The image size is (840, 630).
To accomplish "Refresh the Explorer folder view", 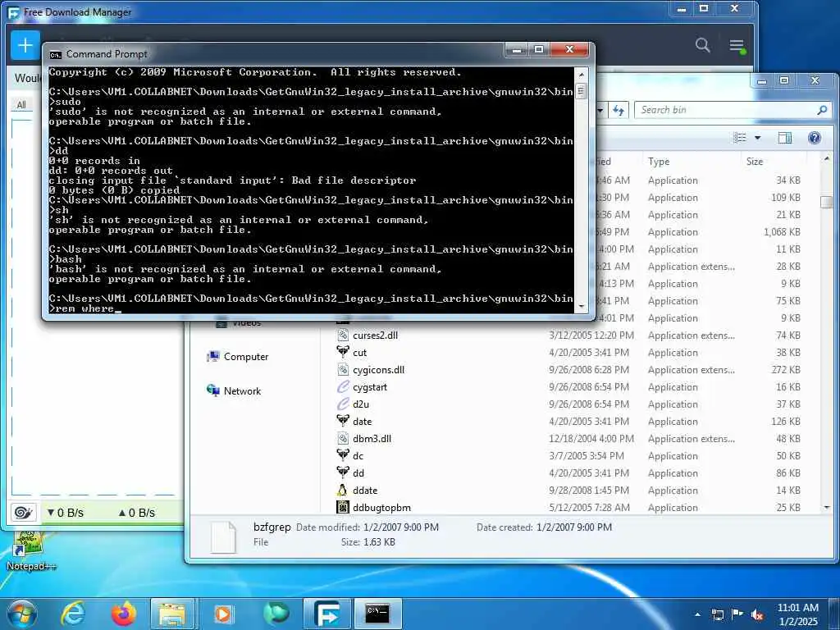I will tap(619, 111).
